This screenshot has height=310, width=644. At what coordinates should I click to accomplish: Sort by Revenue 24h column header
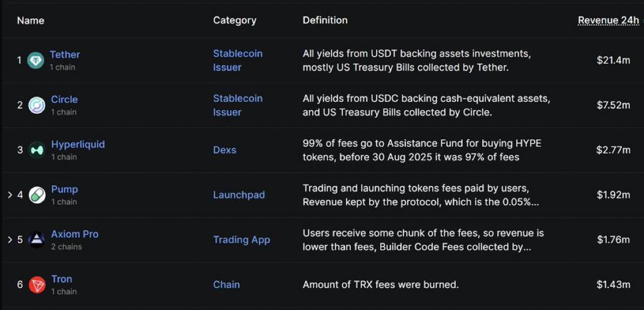pyautogui.click(x=609, y=20)
